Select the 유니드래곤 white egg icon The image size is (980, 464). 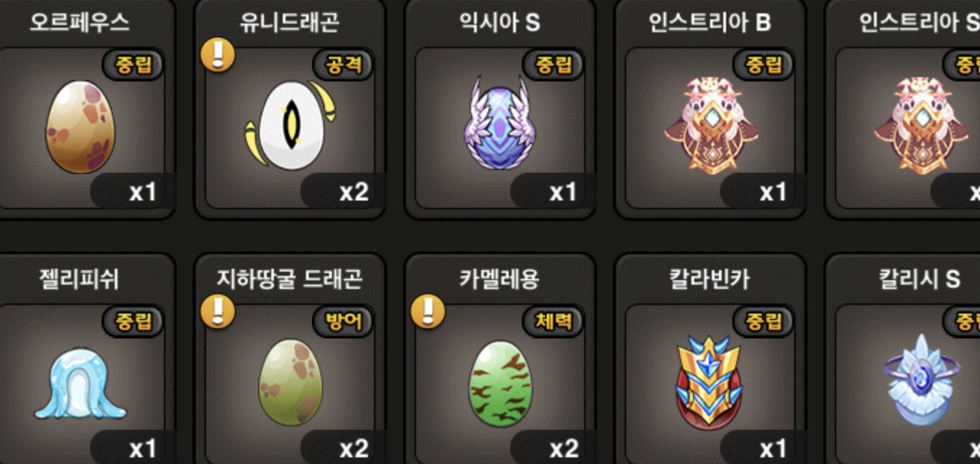coord(291,125)
